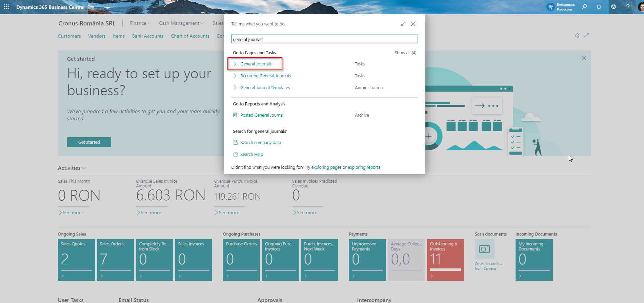Image resolution: width=644 pixels, height=303 pixels.
Task: Open the notifications bell icon
Action: [599, 7]
